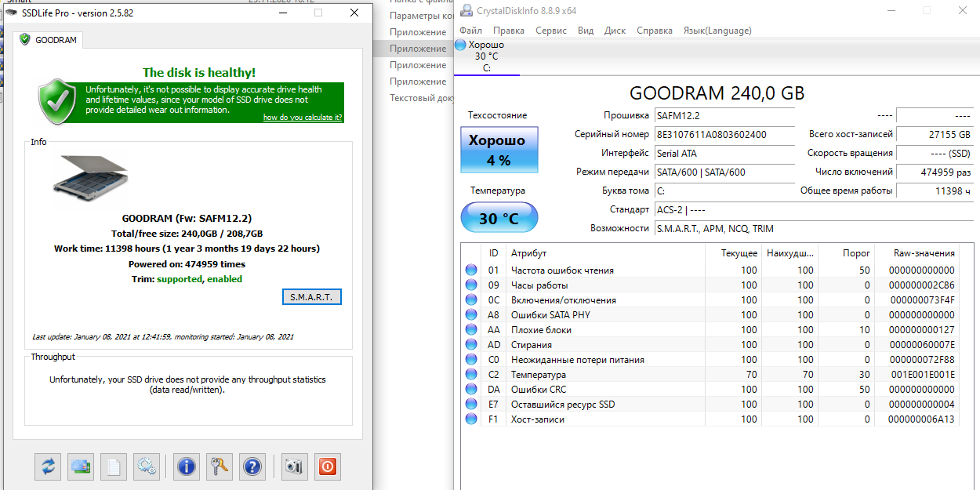Click the blue info about icon
The width and height of the screenshot is (980, 490).
click(x=187, y=466)
